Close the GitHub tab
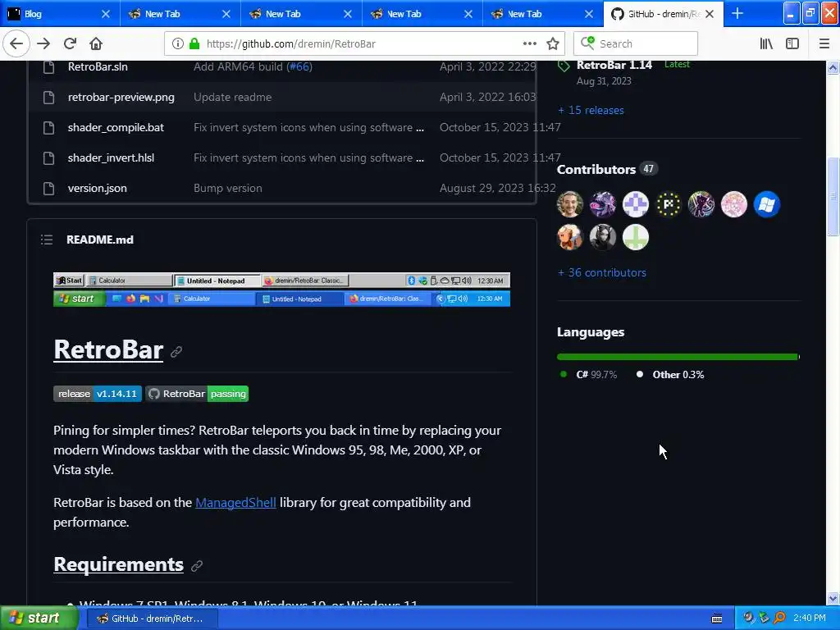This screenshot has height=630, width=840. pos(710,14)
